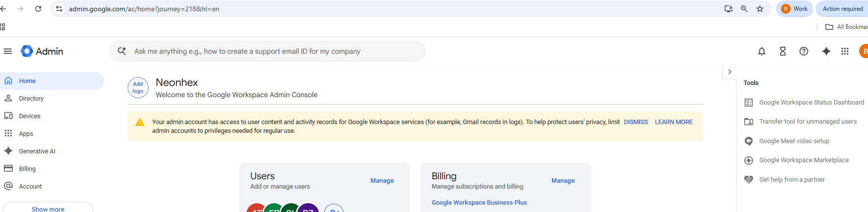Open the tasks hourglass icon
This screenshot has width=868, height=212.
click(783, 51)
